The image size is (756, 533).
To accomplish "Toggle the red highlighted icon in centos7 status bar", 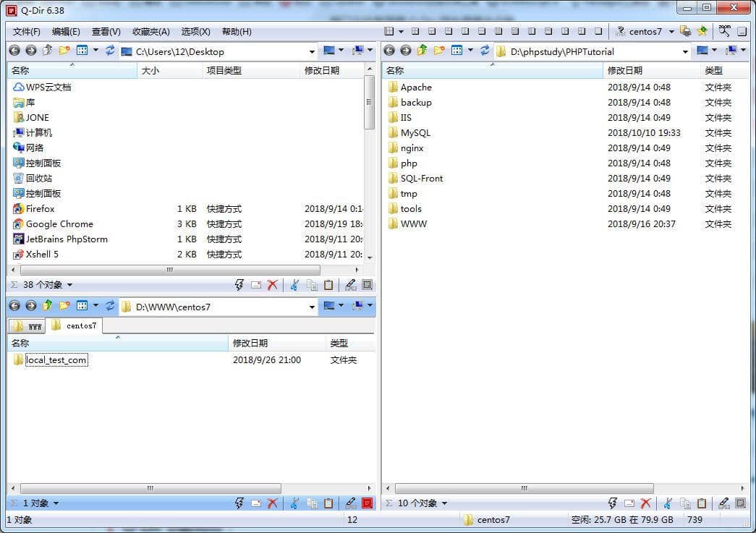I will pyautogui.click(x=367, y=503).
